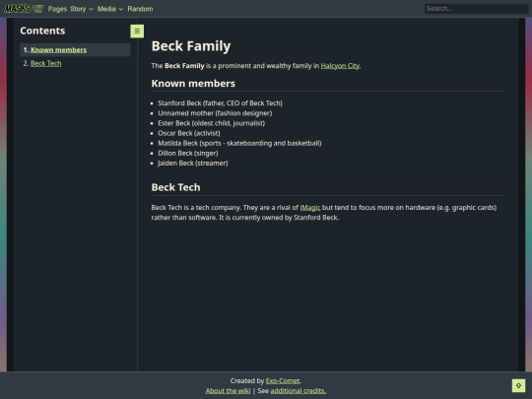Open the iMagic link
This screenshot has width=532, height=399.
[310, 208]
